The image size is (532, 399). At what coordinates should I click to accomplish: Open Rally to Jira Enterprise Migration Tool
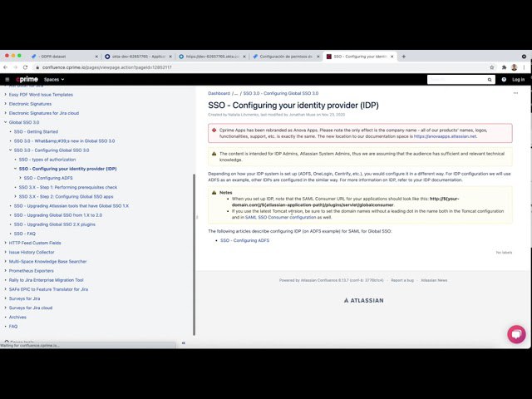pos(47,280)
